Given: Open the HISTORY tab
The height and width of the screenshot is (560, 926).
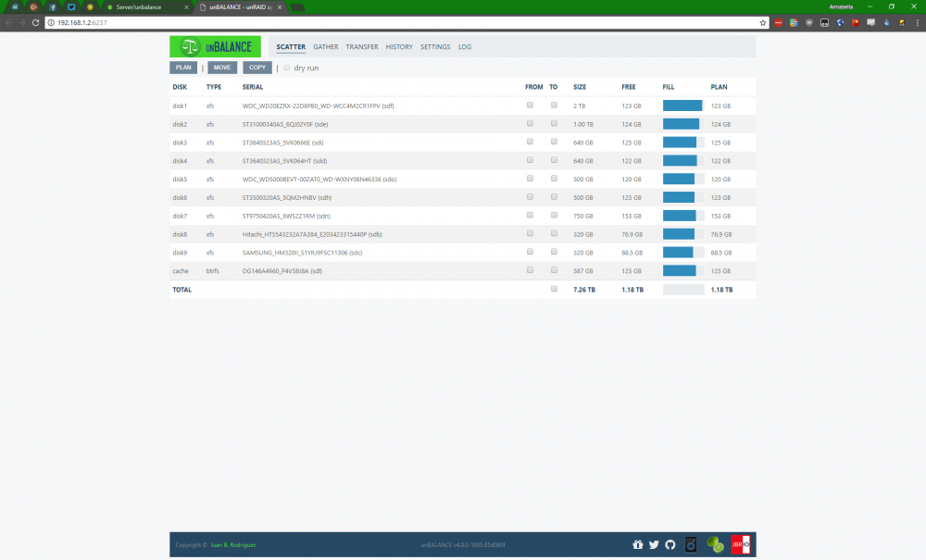Looking at the screenshot, I should (x=399, y=46).
